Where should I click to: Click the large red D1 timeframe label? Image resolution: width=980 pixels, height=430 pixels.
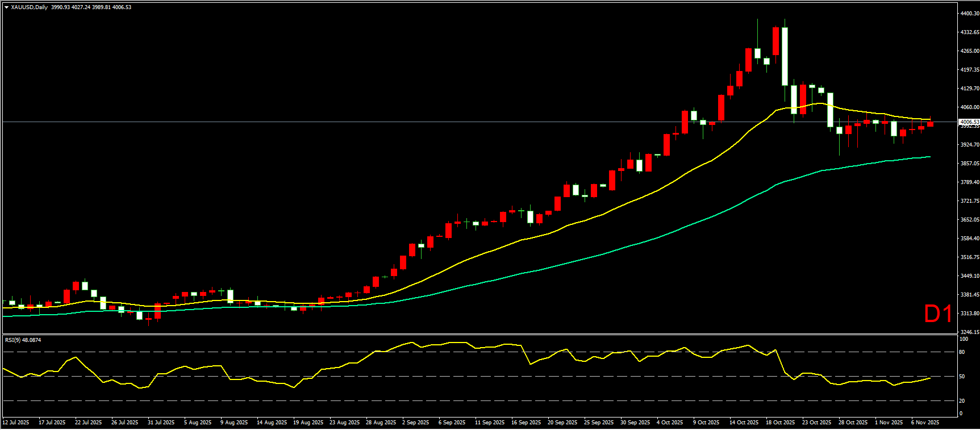click(937, 314)
